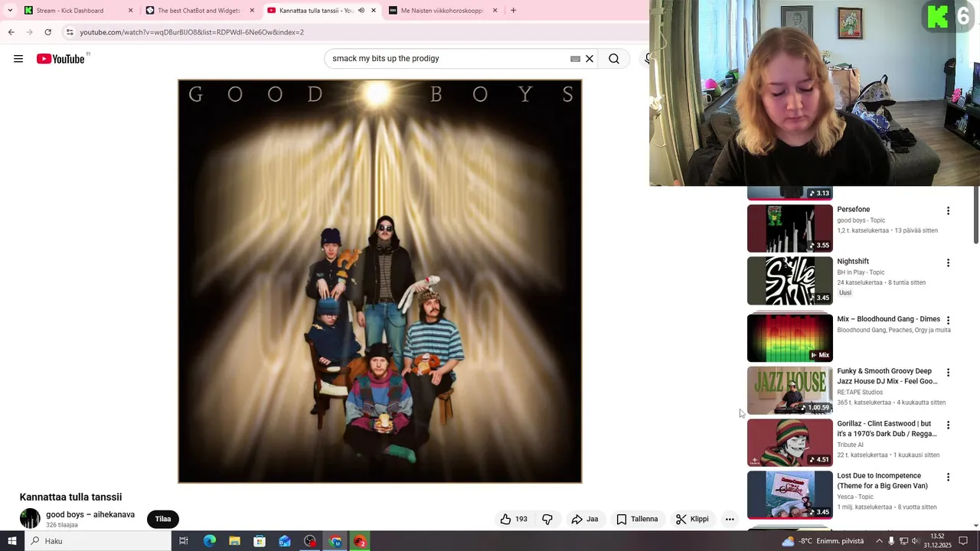Show hidden system tray icons

pyautogui.click(x=878, y=541)
